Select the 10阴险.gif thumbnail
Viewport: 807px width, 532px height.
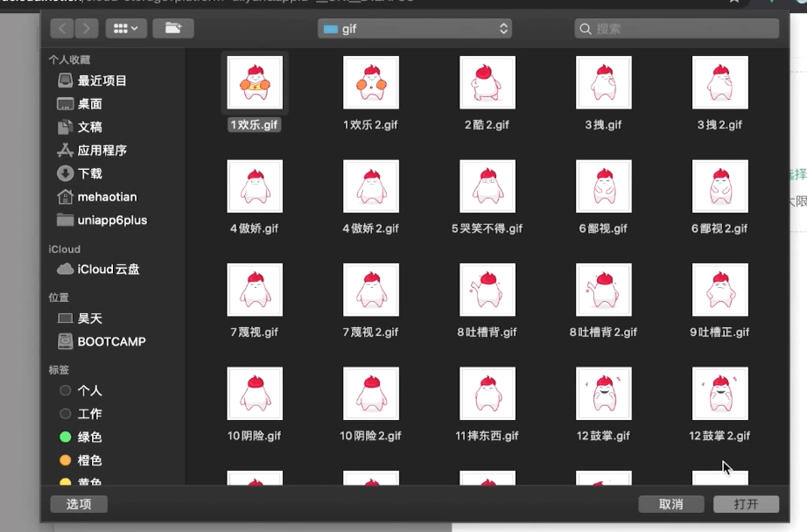click(255, 394)
